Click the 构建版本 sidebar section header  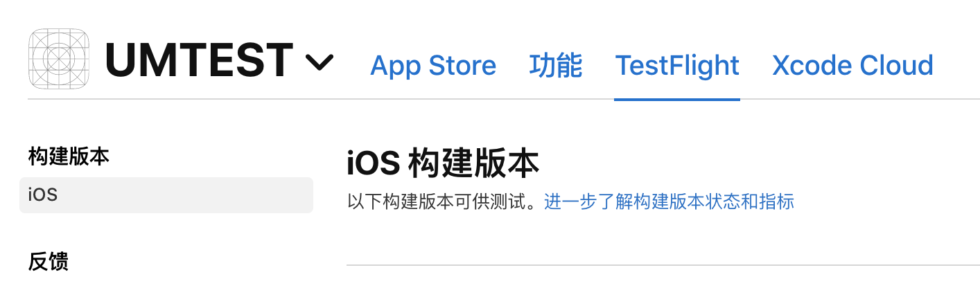tap(69, 157)
